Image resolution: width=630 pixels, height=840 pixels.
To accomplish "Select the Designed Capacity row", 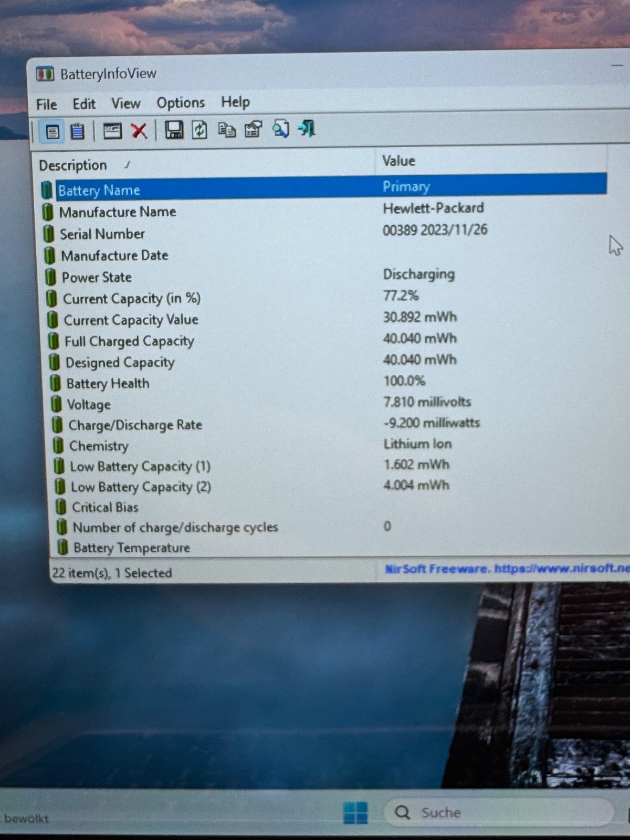I will click(327, 362).
